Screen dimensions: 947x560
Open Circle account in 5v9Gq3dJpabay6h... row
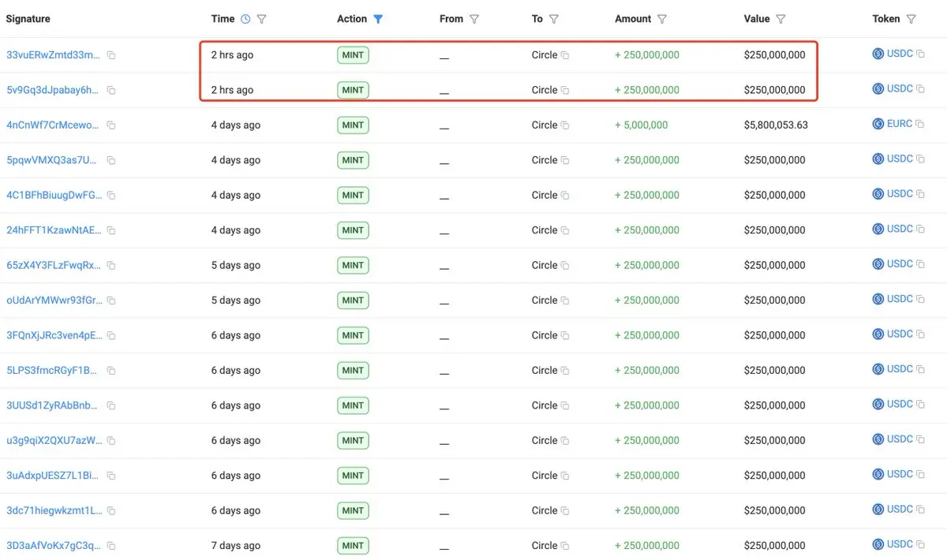(545, 90)
